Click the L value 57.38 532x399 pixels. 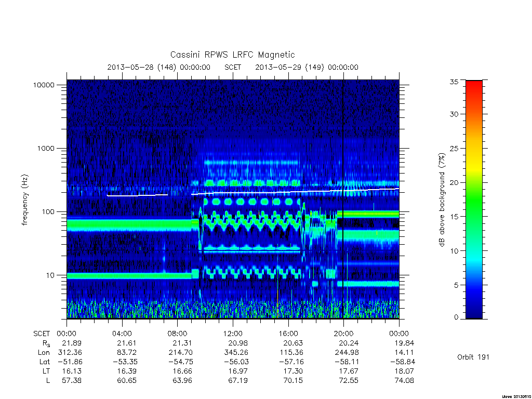coord(72,380)
